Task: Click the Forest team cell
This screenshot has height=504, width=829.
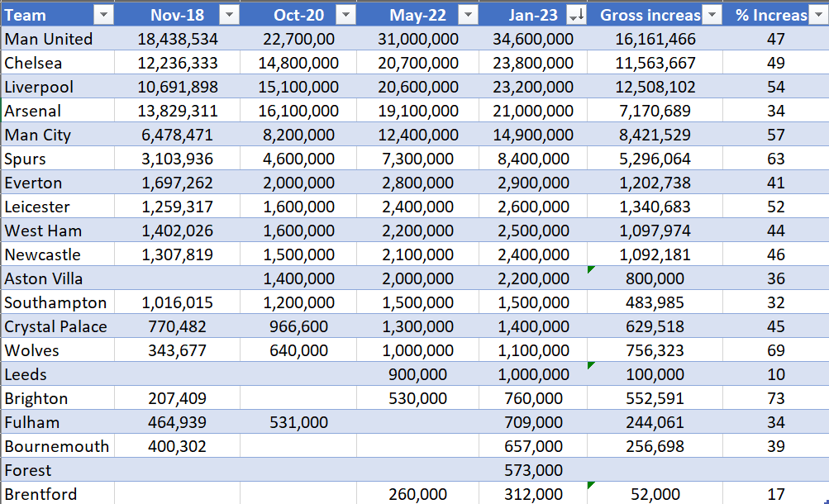Action: tap(58, 470)
